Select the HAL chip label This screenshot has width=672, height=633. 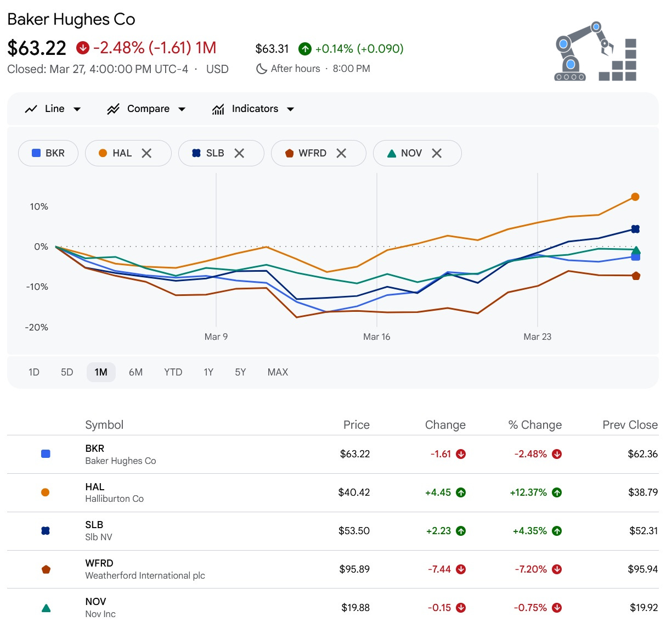[x=122, y=153]
